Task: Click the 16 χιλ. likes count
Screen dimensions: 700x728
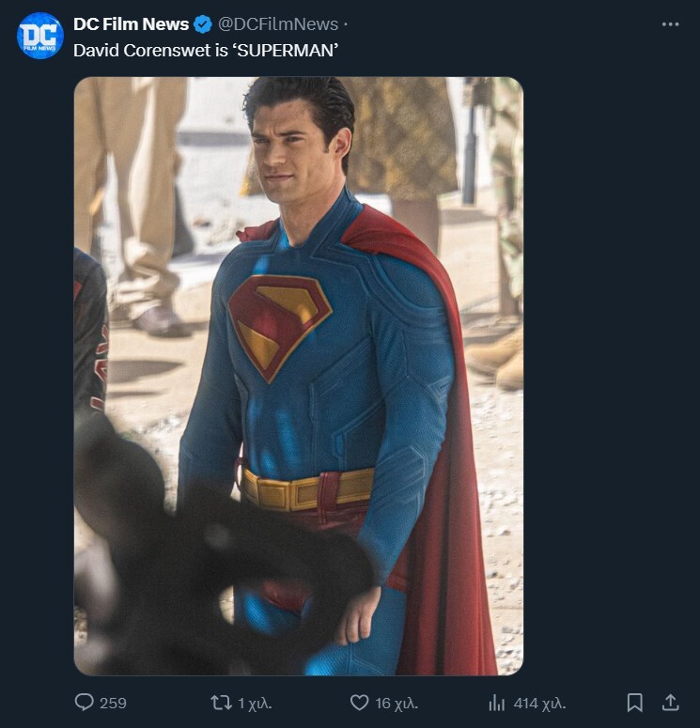Action: click(397, 703)
